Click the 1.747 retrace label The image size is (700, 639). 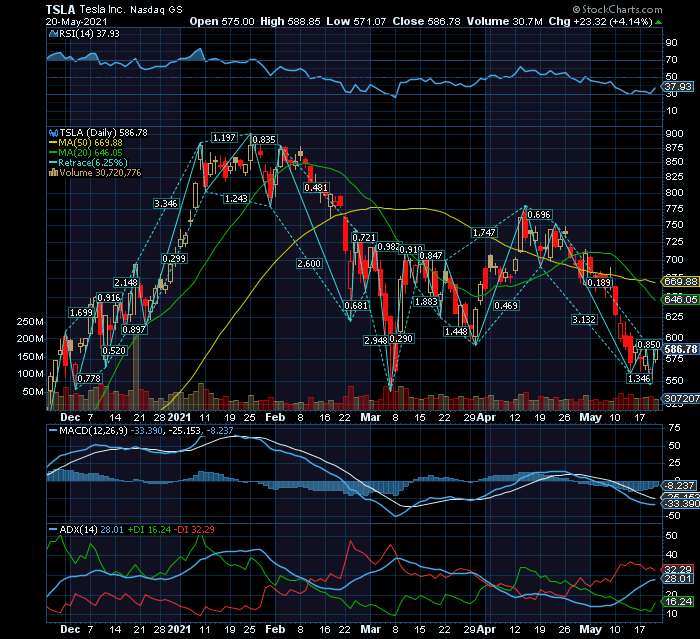(x=484, y=233)
